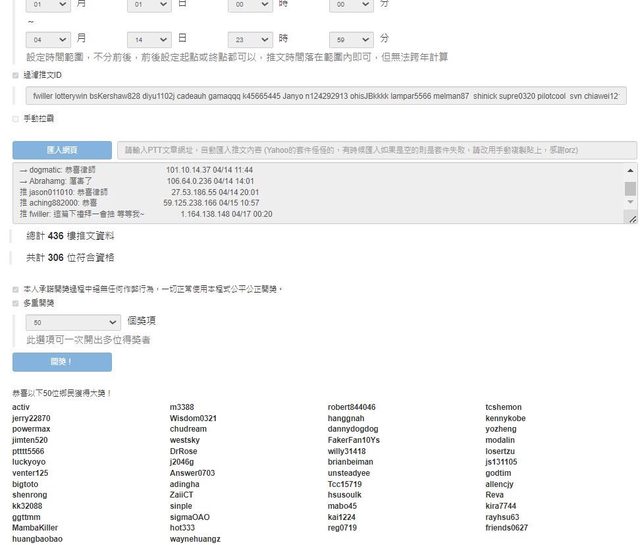Open the start day dropdown

149,5
